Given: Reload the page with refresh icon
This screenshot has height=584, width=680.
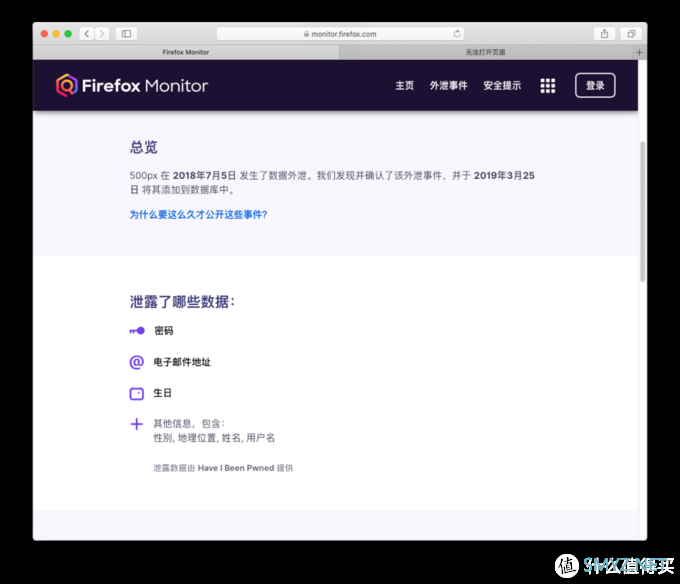Looking at the screenshot, I should click(457, 34).
